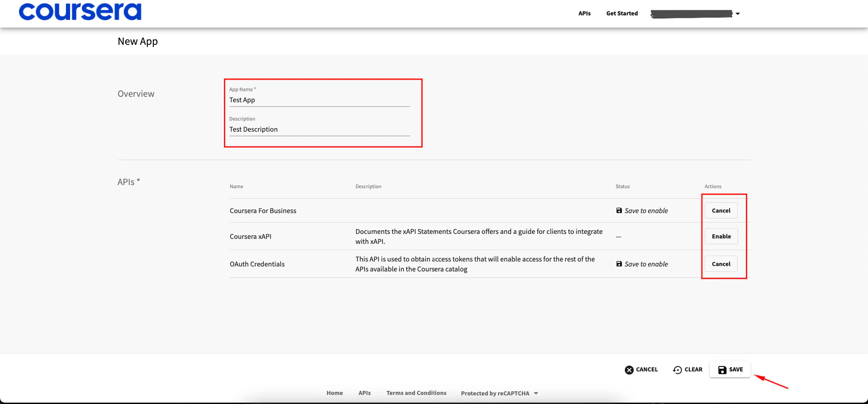868x404 pixels.
Task: Select the Coursera For Business row name
Action: click(263, 211)
